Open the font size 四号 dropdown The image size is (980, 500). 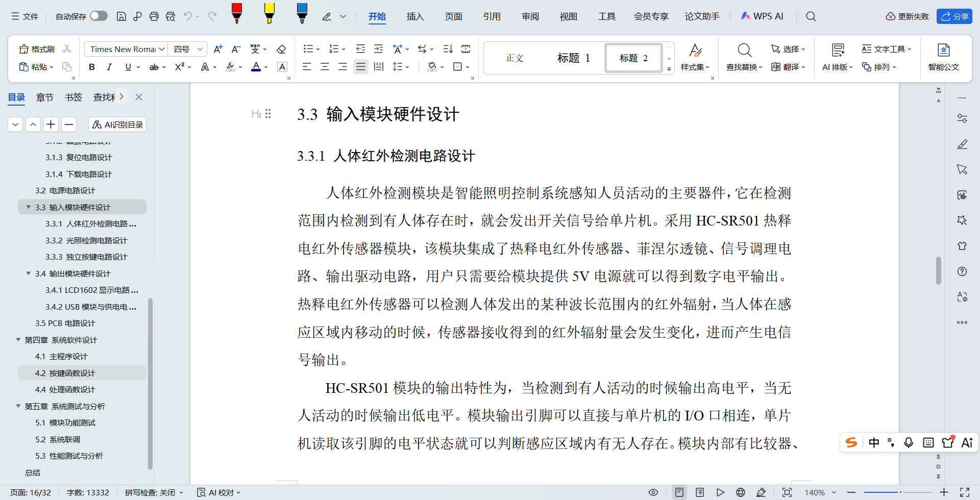tap(200, 49)
